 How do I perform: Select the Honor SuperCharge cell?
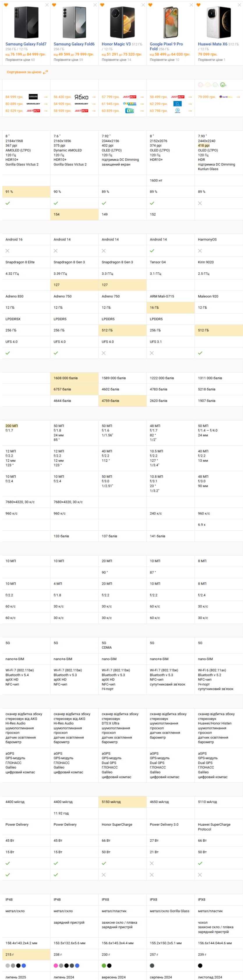tap(122, 827)
